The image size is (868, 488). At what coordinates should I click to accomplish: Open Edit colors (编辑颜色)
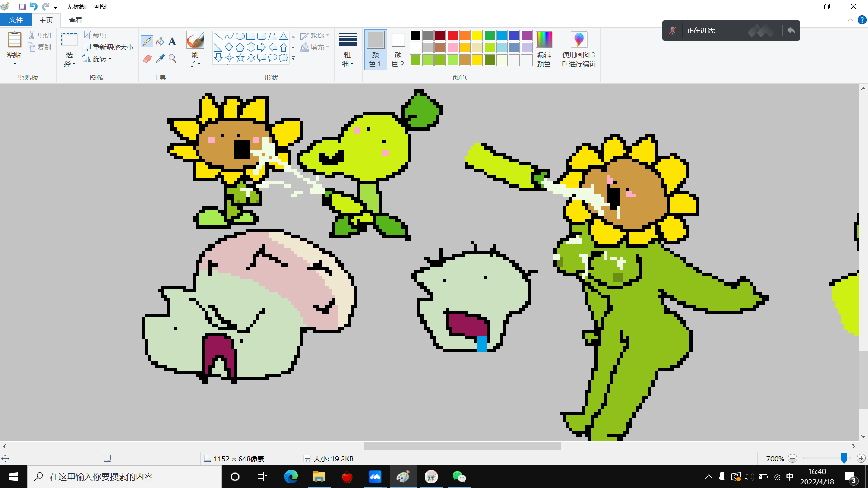pos(544,49)
